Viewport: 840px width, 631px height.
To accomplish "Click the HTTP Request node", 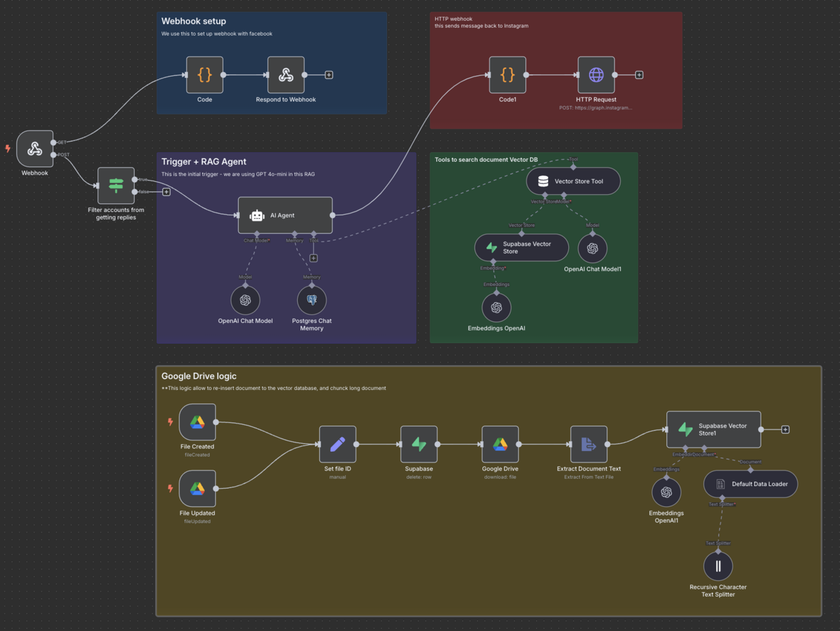I will point(596,74).
